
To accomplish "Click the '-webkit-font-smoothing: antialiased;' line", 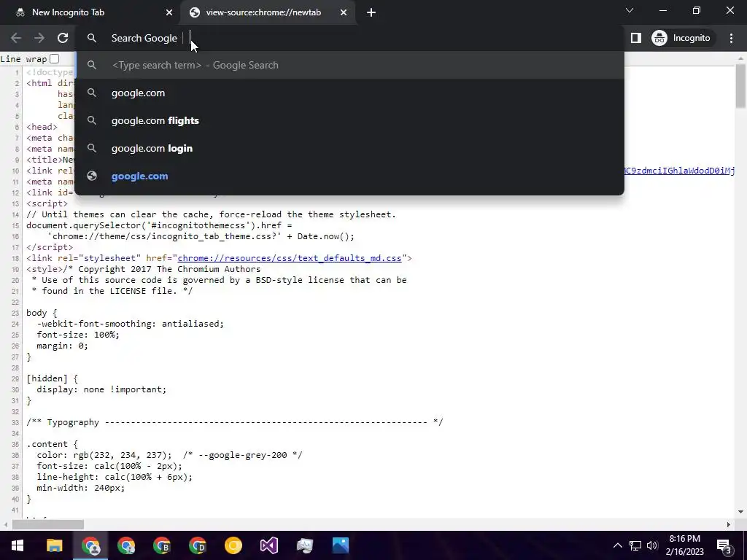I will [x=130, y=324].
